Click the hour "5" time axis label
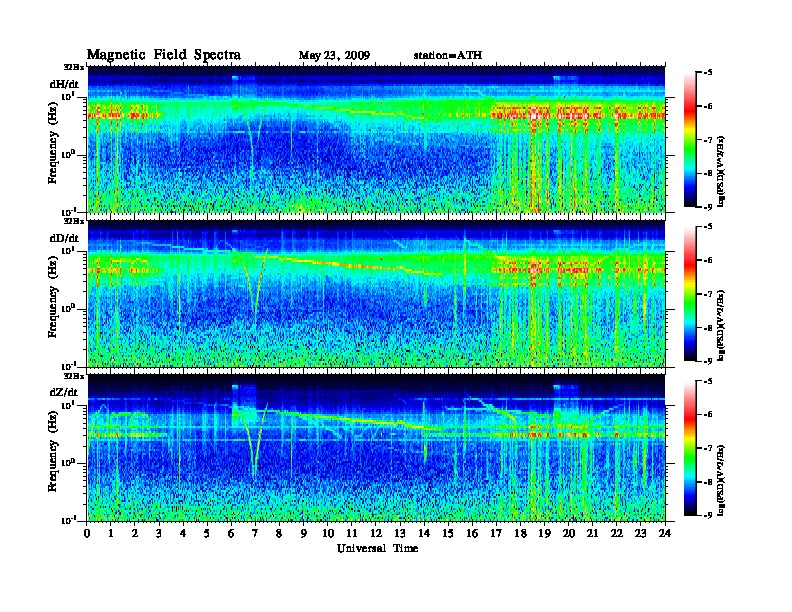 click(208, 534)
